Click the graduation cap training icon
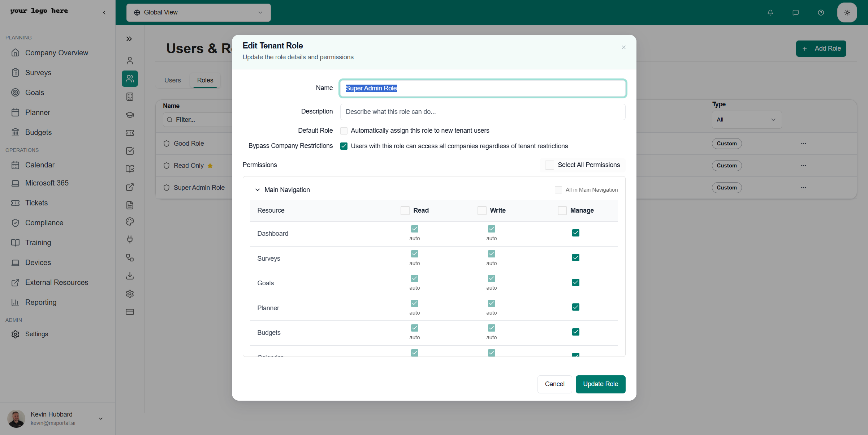This screenshot has height=435, width=868. [130, 115]
